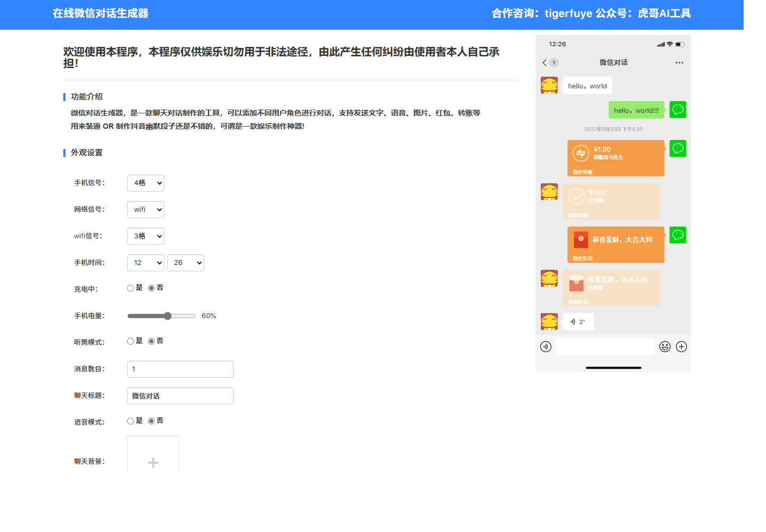Open the hour dropdown showing 12
This screenshot has height=532, width=766.
click(146, 263)
